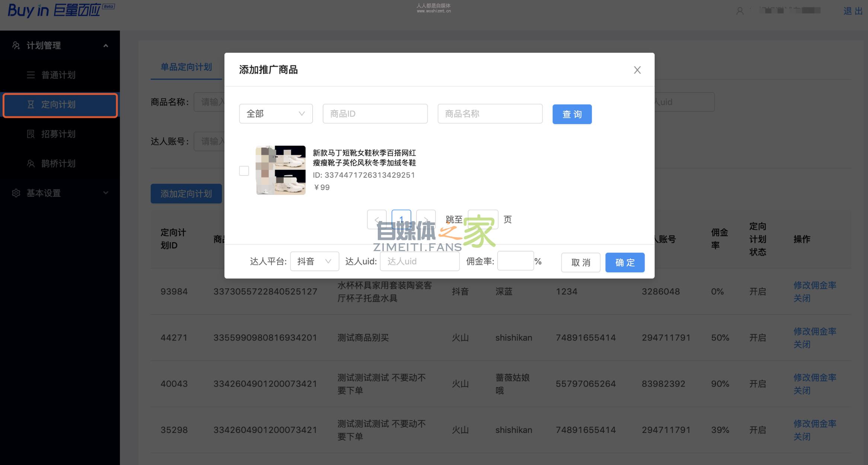Open settings via the 基本设置 gear icon
The height and width of the screenshot is (465, 868).
(x=16, y=193)
